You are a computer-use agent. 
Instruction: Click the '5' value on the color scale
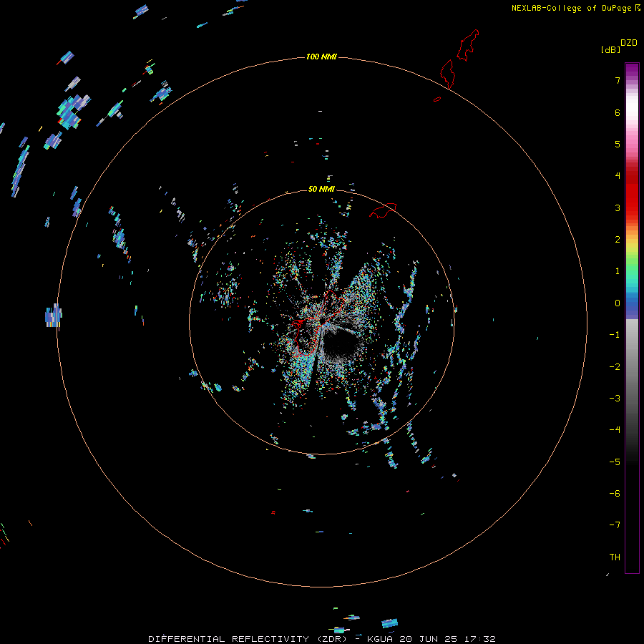tap(618, 144)
